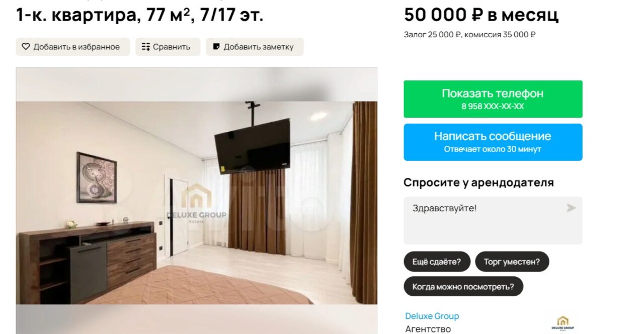
Task: Click the heart icon for favorites
Action: [26, 47]
